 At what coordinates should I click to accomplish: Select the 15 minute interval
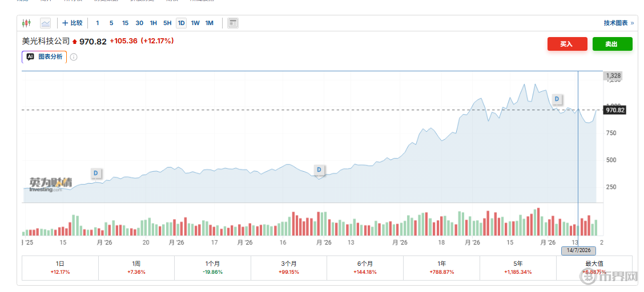point(125,23)
